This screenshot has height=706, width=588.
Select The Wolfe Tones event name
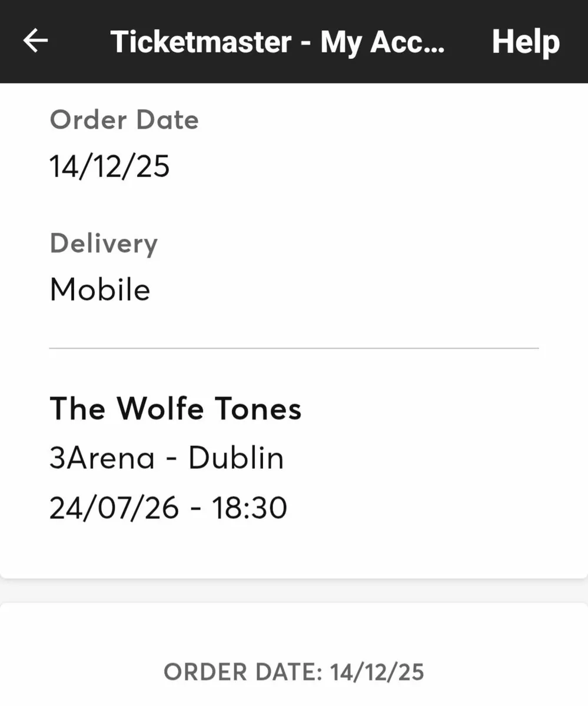point(175,408)
